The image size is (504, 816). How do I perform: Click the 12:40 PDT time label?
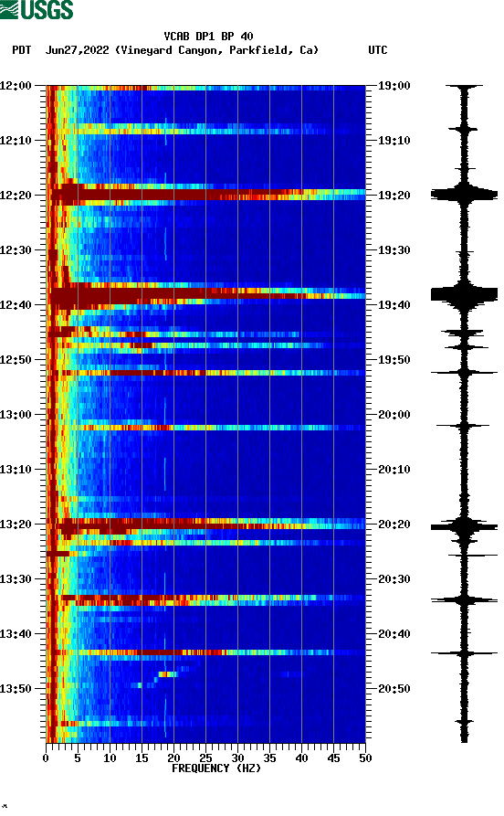point(16,305)
